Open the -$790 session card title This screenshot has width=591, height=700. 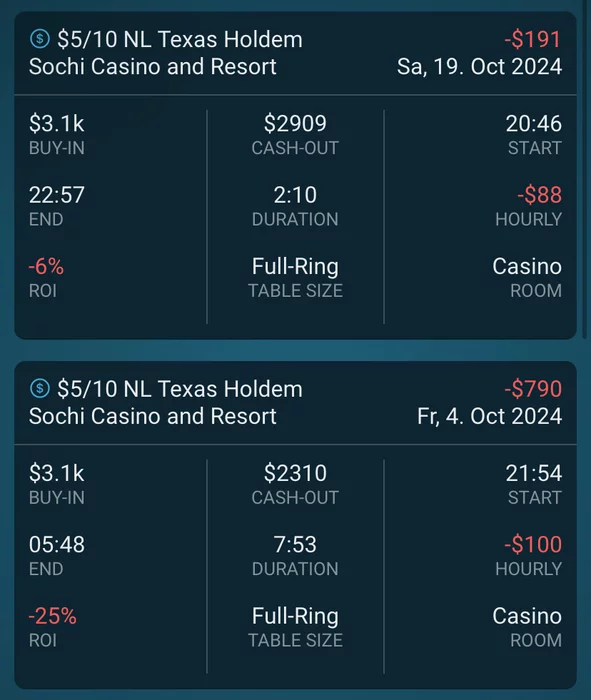tap(180, 388)
